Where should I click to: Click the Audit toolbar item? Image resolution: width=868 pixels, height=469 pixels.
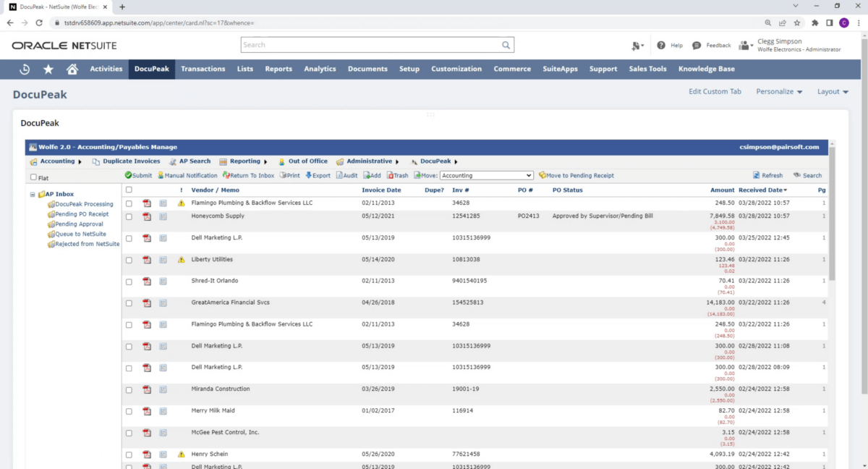346,175
